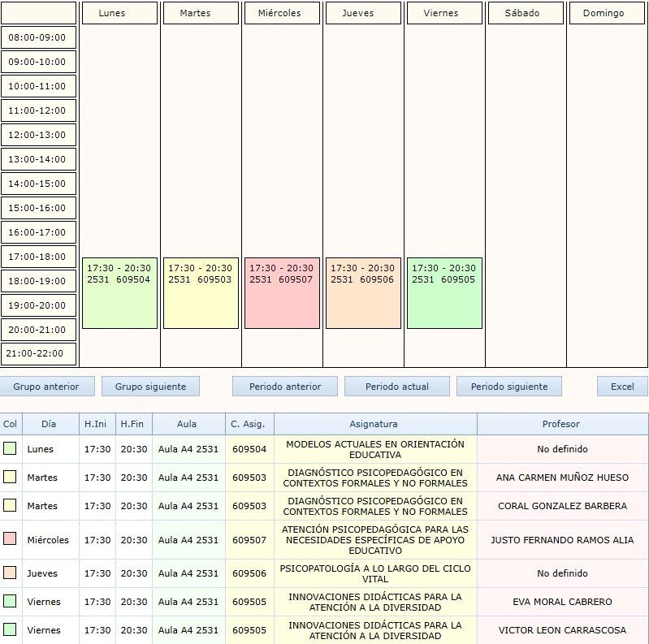
Task: Click the Profesor column header
Action: pos(563,424)
